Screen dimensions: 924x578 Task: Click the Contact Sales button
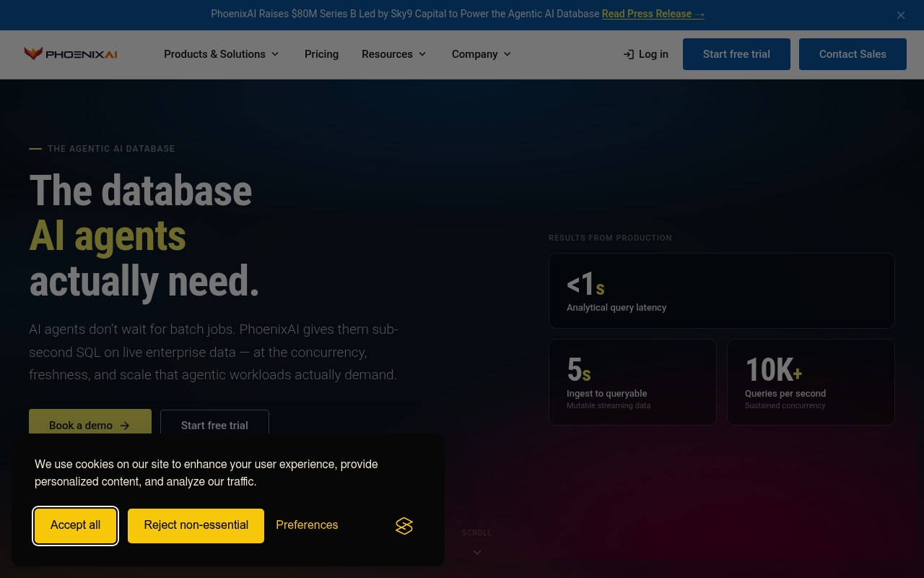(853, 54)
